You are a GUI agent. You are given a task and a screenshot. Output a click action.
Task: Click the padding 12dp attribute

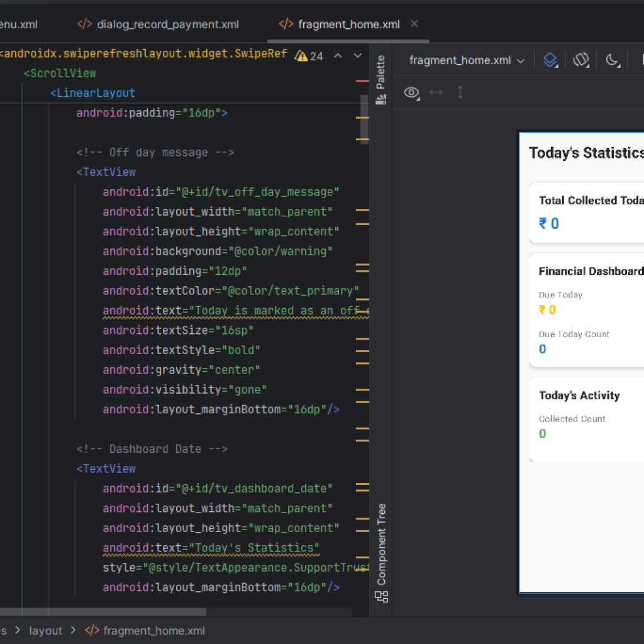(x=175, y=271)
